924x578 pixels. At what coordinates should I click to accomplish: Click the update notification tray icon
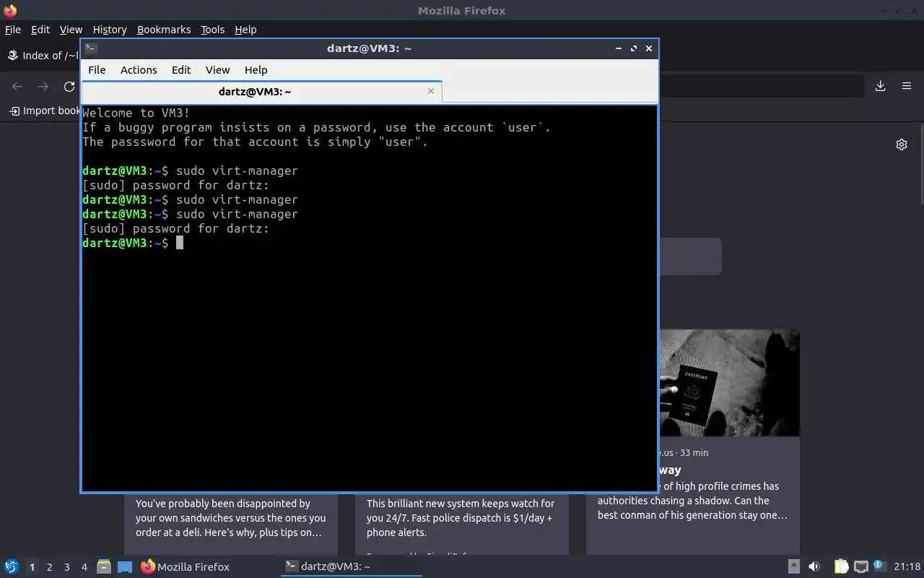click(879, 566)
